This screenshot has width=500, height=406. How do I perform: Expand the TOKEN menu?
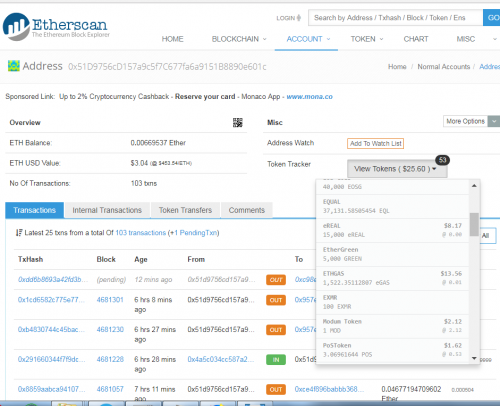pos(367,39)
